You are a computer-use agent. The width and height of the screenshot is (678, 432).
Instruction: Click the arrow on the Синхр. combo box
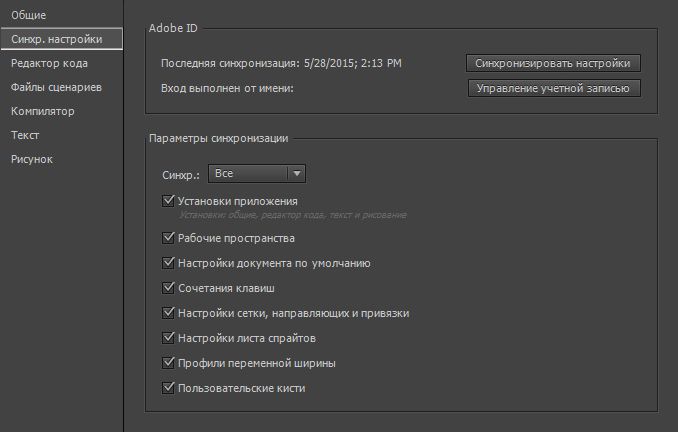point(295,173)
